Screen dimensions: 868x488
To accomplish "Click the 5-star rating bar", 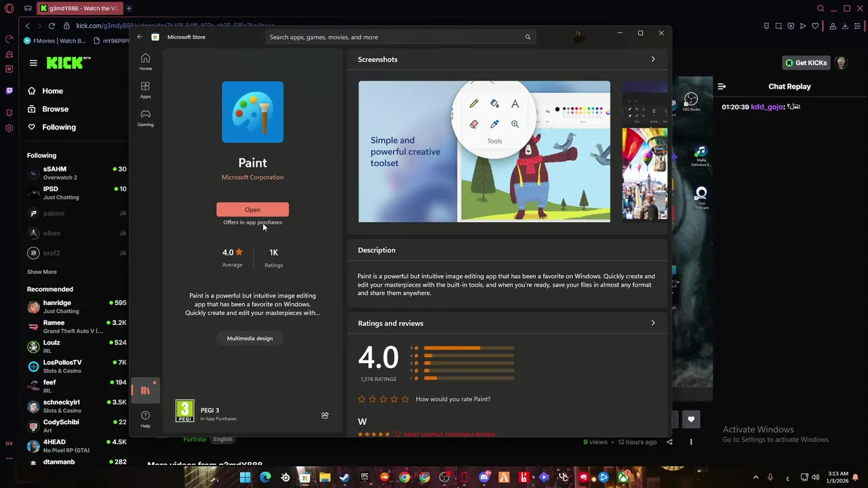I will [x=469, y=348].
